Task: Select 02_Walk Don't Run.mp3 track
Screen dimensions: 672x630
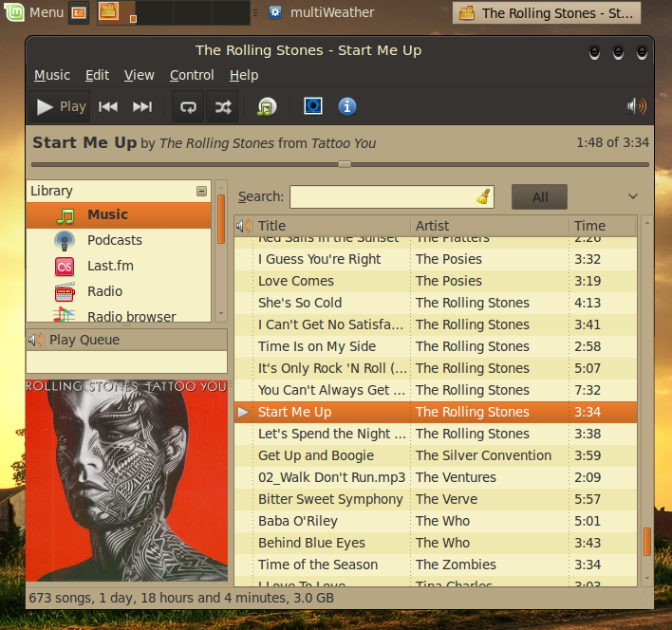Action: [x=436, y=477]
